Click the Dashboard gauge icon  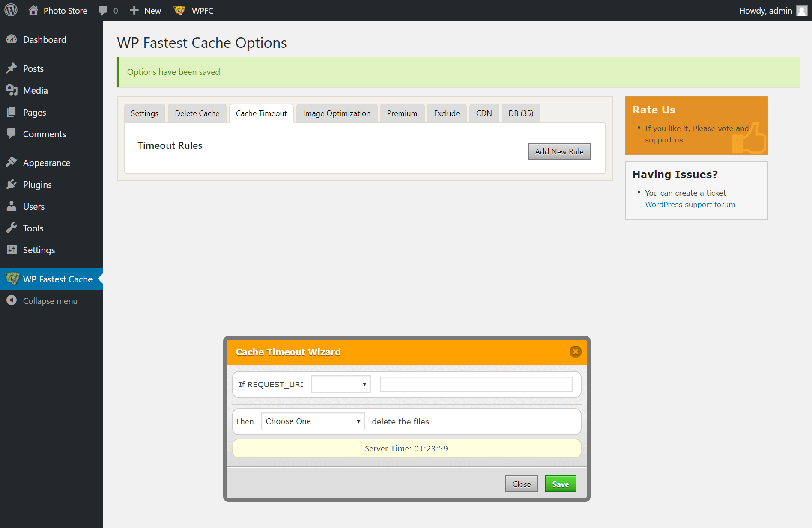coord(12,39)
